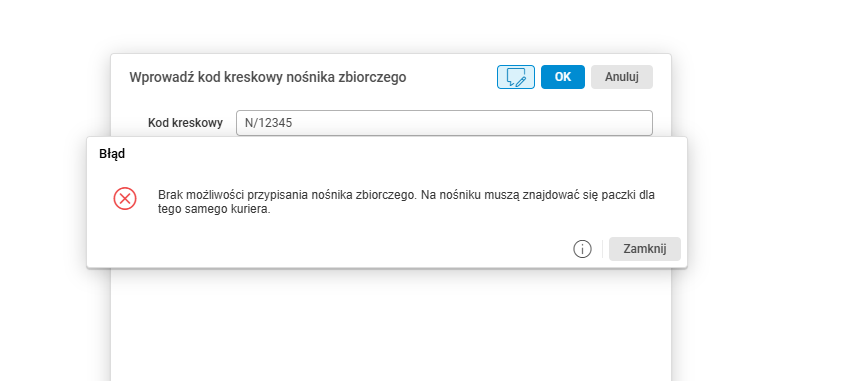The image size is (858, 381).
Task: Click the Wprowadź kod kreskowy dialog heading
Action: click(x=268, y=77)
